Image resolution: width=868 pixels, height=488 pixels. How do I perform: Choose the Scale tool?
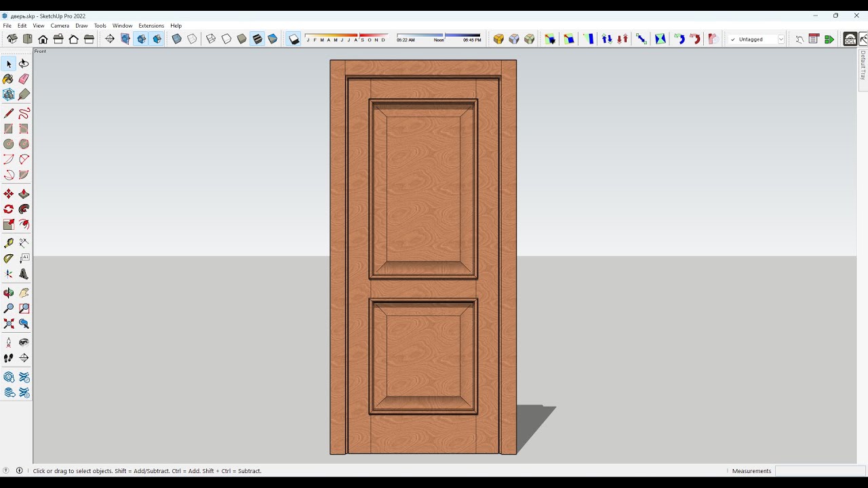coord(9,224)
